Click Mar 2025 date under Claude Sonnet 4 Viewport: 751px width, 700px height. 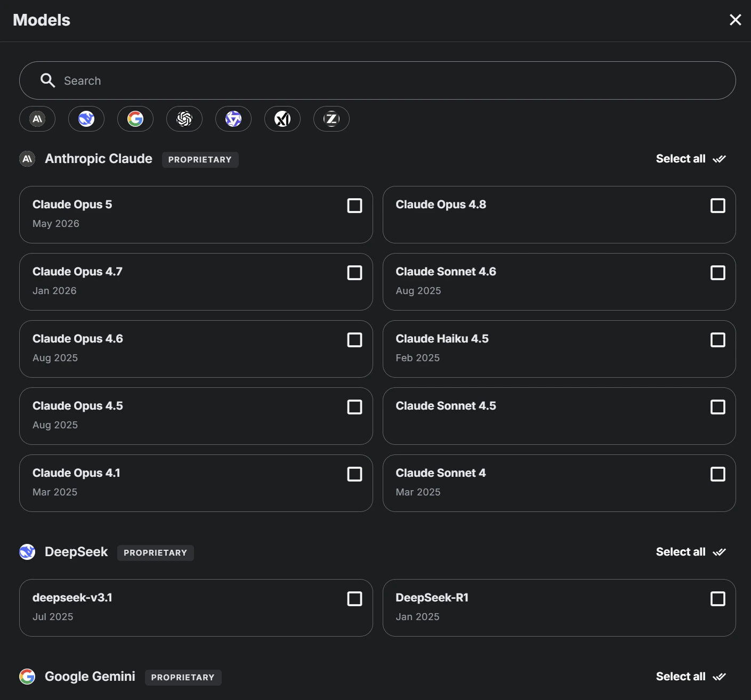pyautogui.click(x=418, y=492)
